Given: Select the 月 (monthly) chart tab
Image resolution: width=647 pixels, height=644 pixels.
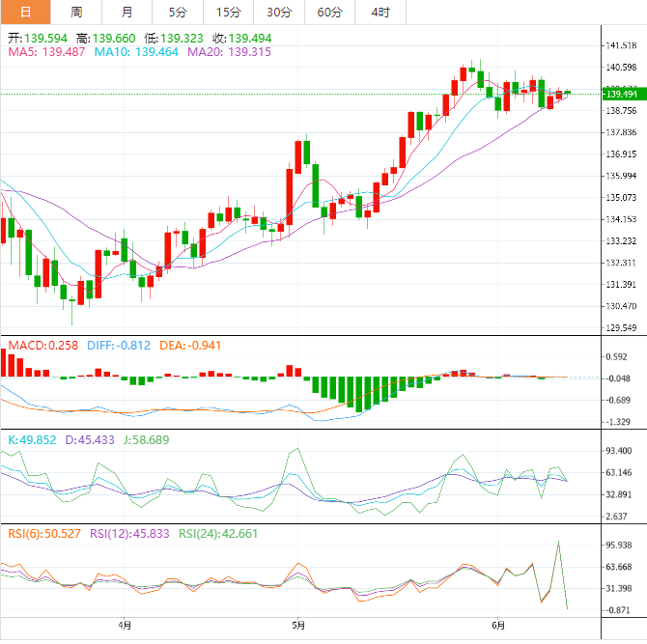Looking at the screenshot, I should click(x=127, y=13).
